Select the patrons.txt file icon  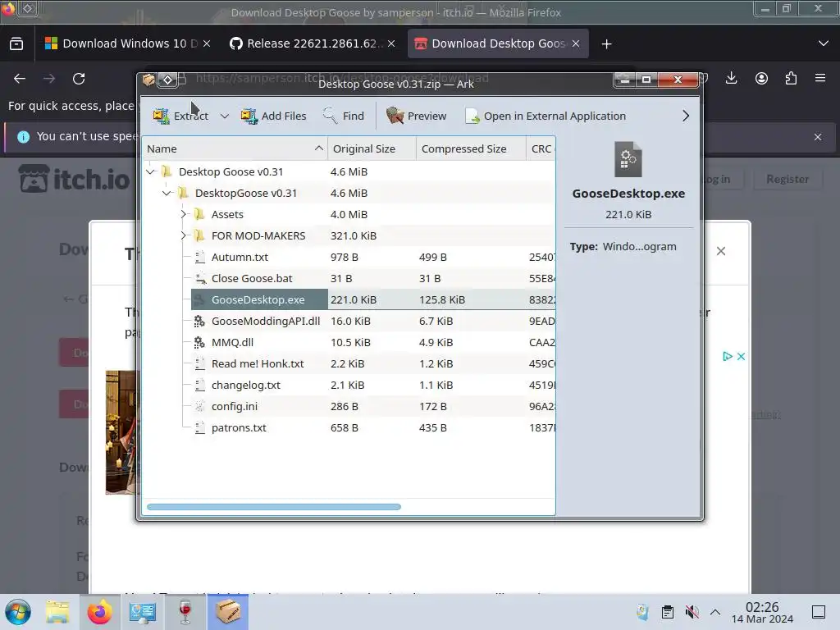200,427
